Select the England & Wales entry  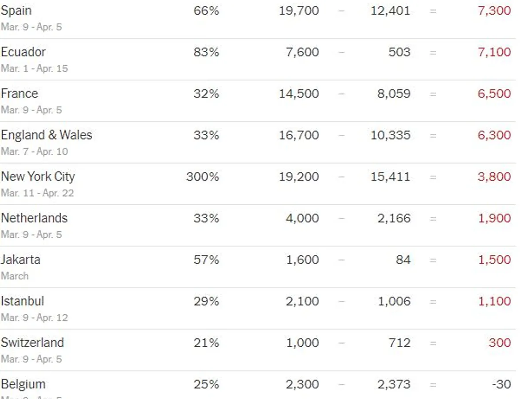[x=47, y=135]
